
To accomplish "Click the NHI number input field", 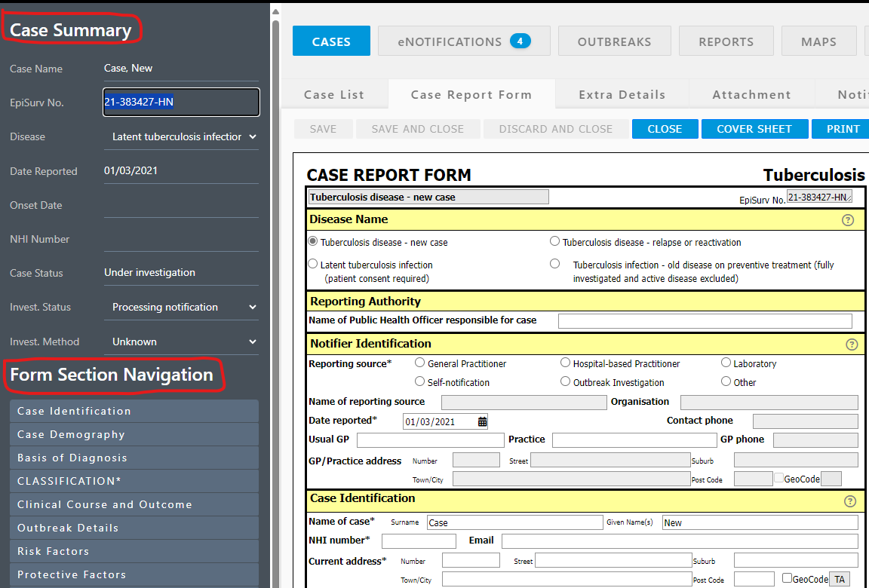I will coord(419,541).
